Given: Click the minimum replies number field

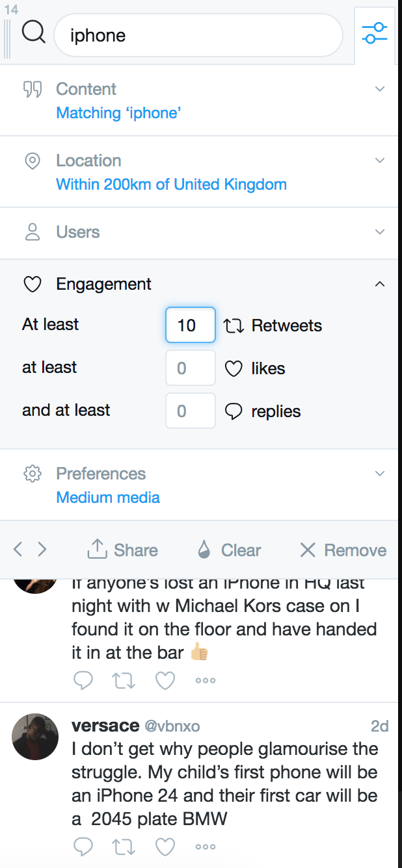Looking at the screenshot, I should click(x=191, y=411).
